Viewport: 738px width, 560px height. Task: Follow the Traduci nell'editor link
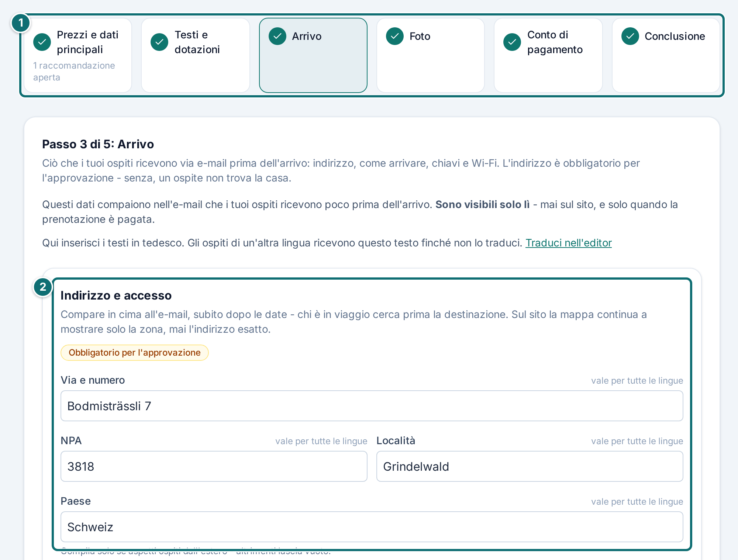(x=569, y=243)
